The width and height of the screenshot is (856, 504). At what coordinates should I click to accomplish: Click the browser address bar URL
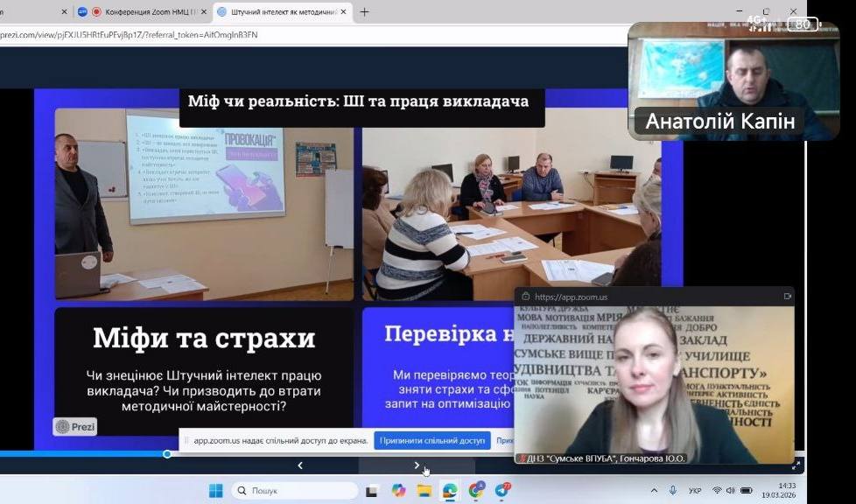(131, 34)
